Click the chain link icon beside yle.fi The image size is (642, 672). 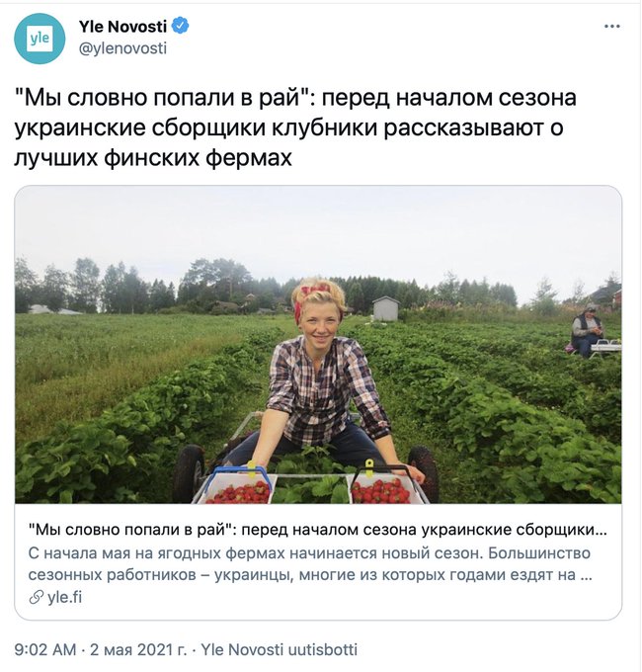pos(37,597)
